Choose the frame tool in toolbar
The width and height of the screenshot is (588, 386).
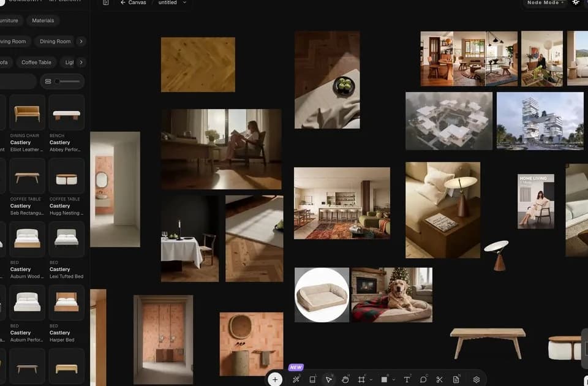pos(361,379)
